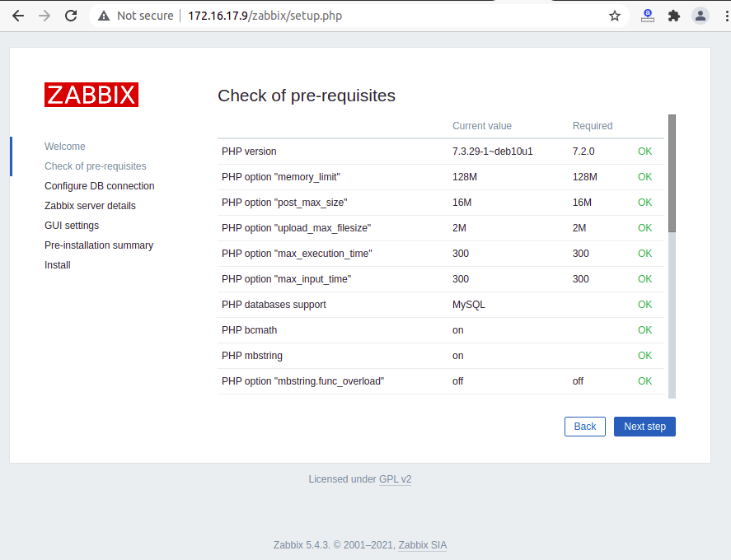Click the Required column header
This screenshot has height=560, width=731.
point(593,126)
